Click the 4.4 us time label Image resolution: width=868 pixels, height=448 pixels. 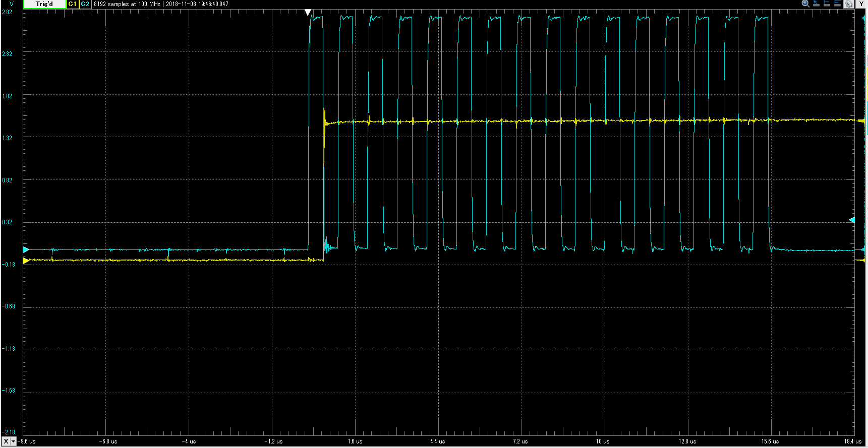[x=437, y=441]
